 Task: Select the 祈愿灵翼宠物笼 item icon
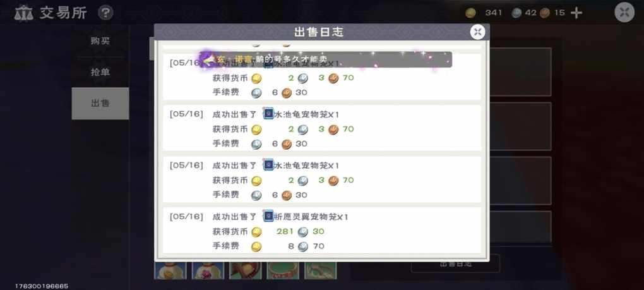268,216
